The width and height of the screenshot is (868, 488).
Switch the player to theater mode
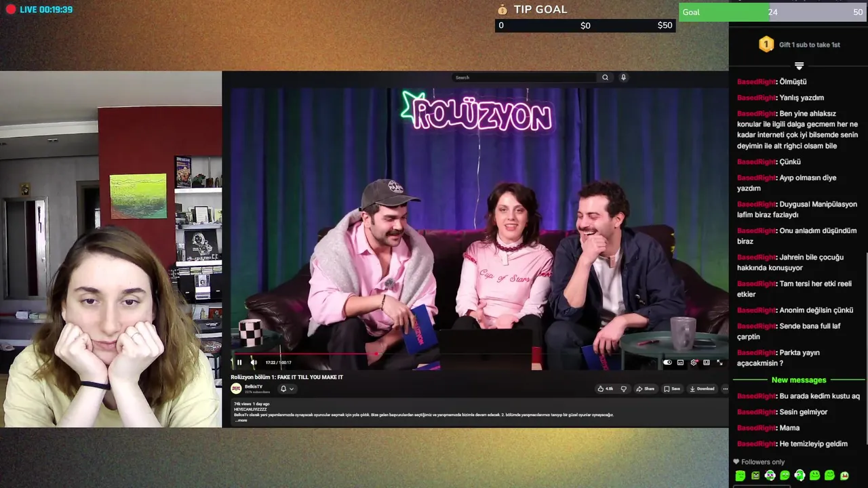click(x=707, y=363)
